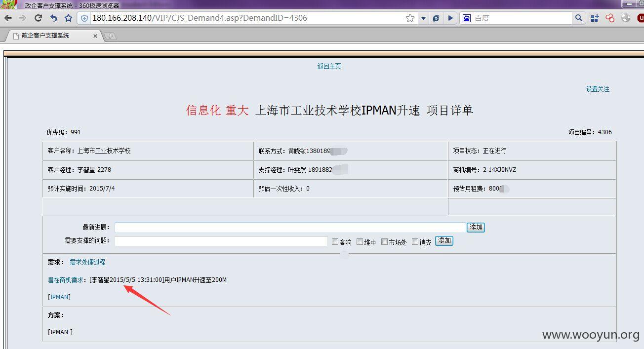Click the 最新进展 text field
The height and width of the screenshot is (349, 644).
[290, 228]
